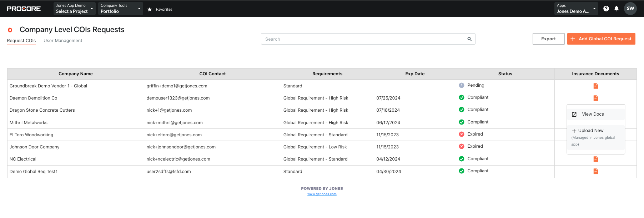Click the Company Name column header
This screenshot has width=644, height=218.
tap(76, 74)
